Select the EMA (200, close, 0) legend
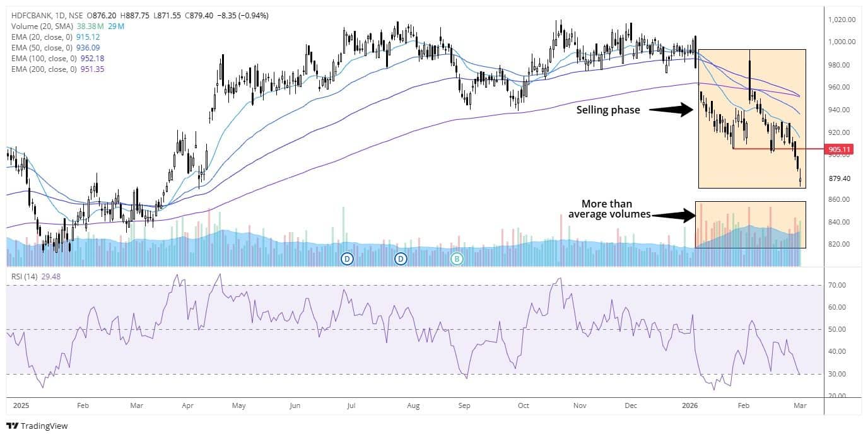 pyautogui.click(x=43, y=69)
